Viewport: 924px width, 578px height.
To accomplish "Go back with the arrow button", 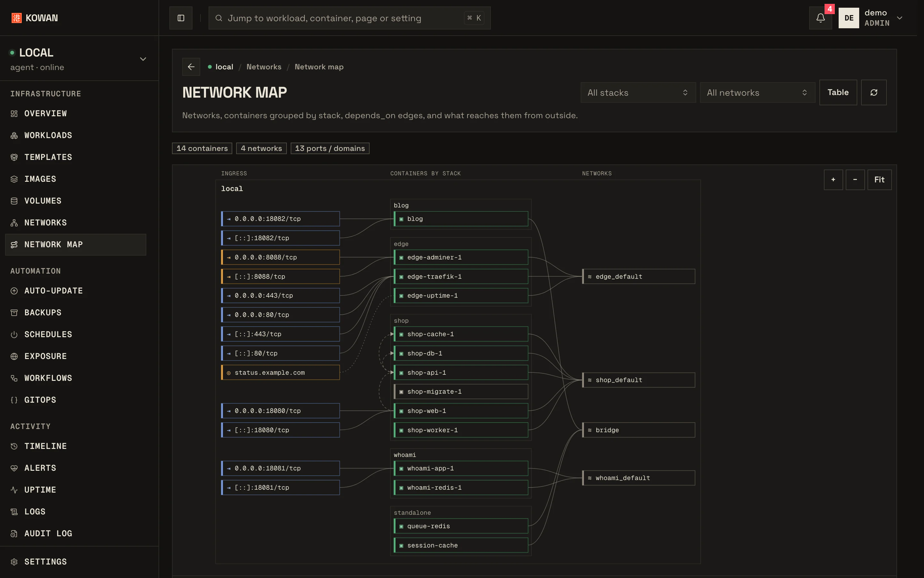I will [x=191, y=67].
